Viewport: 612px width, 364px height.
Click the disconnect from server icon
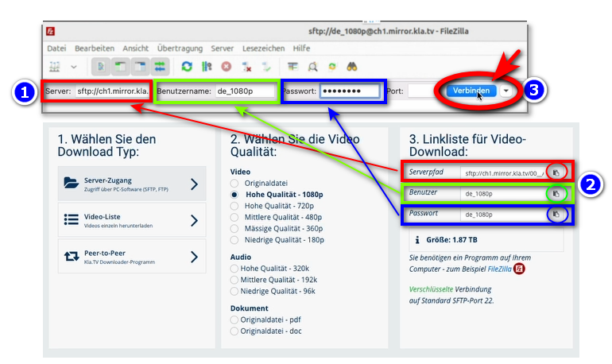pos(246,67)
